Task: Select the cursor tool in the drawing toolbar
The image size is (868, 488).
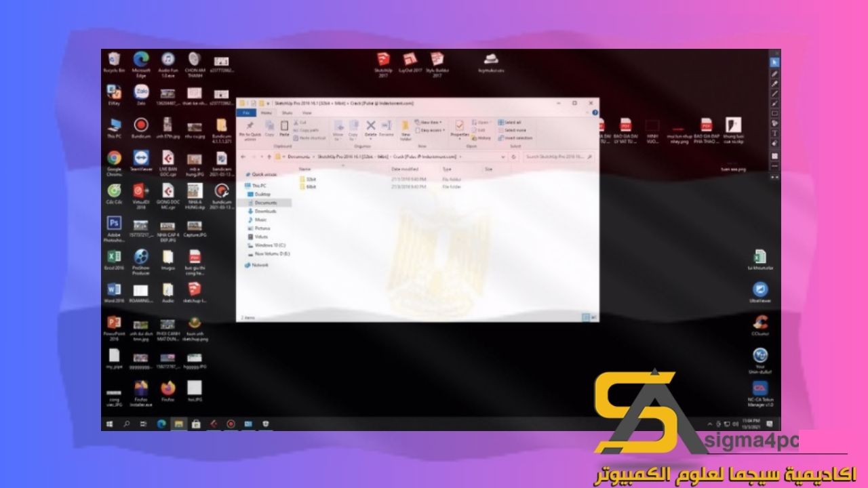Action: click(x=774, y=62)
